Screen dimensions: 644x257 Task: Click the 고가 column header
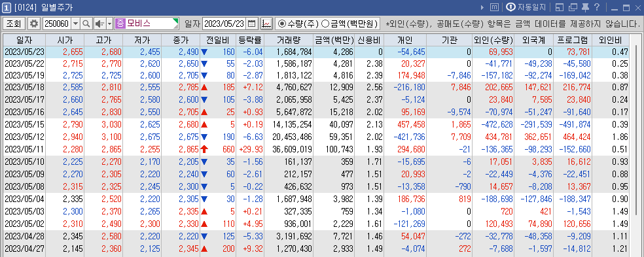(x=103, y=41)
